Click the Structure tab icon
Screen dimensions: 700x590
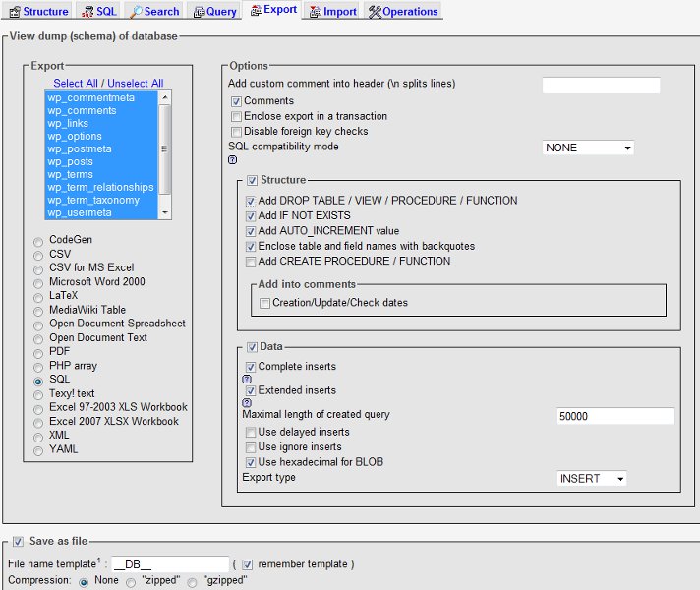point(14,12)
